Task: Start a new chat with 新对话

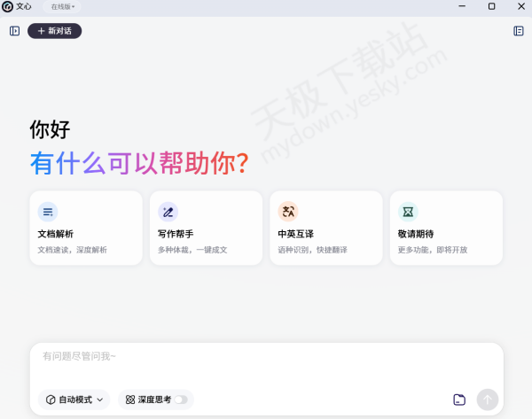Action: (55, 31)
